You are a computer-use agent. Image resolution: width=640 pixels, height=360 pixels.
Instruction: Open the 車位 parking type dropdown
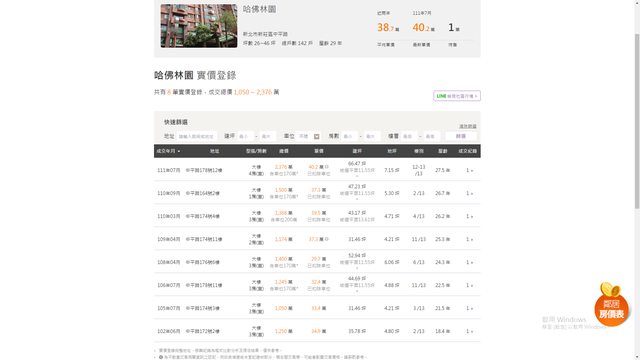[x=309, y=136]
